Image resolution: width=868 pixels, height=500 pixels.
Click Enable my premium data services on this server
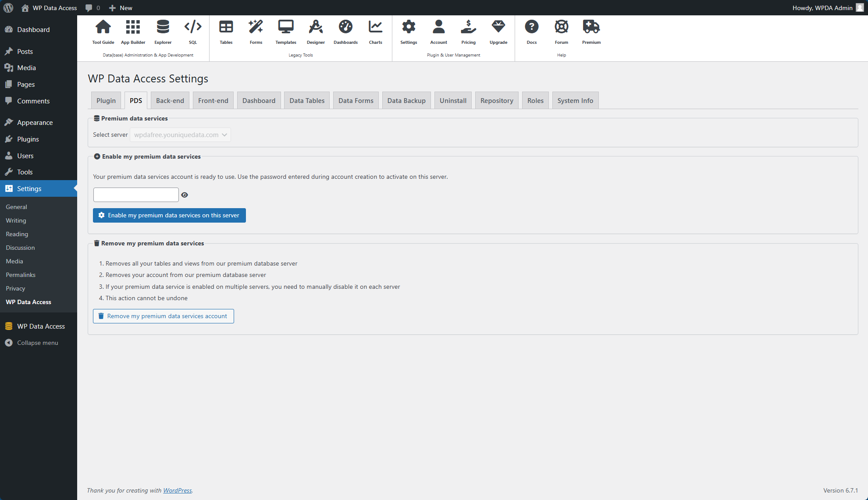[169, 215]
